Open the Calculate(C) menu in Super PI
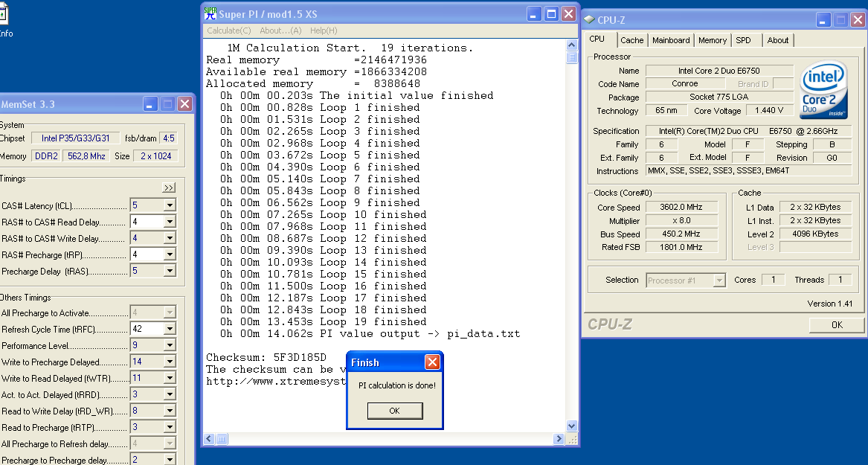This screenshot has width=868, height=465. click(228, 31)
